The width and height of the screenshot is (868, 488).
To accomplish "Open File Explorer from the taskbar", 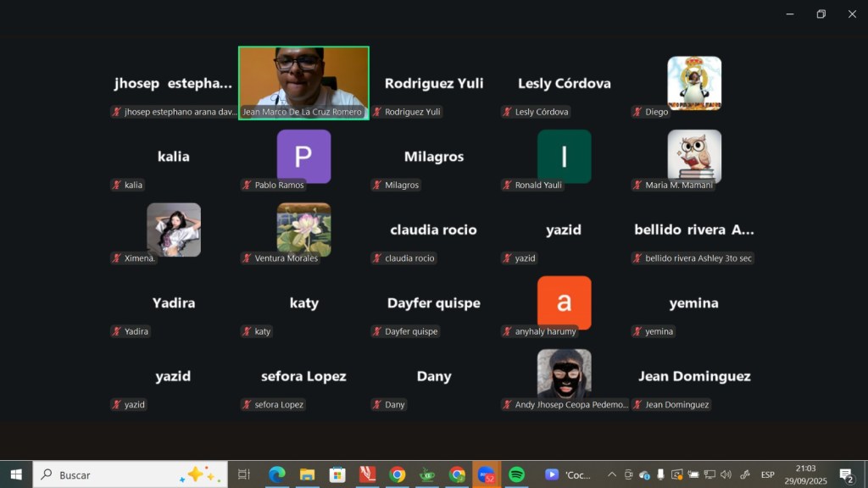I will tap(307, 474).
